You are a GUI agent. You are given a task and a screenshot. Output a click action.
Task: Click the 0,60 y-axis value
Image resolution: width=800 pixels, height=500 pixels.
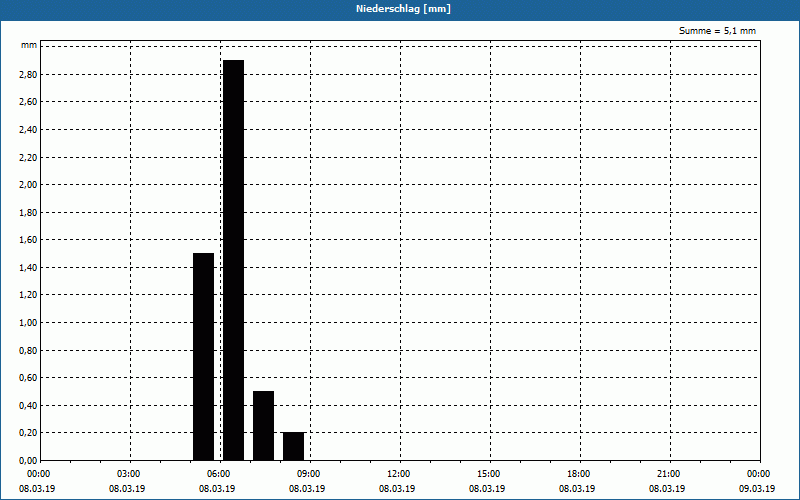(28, 378)
